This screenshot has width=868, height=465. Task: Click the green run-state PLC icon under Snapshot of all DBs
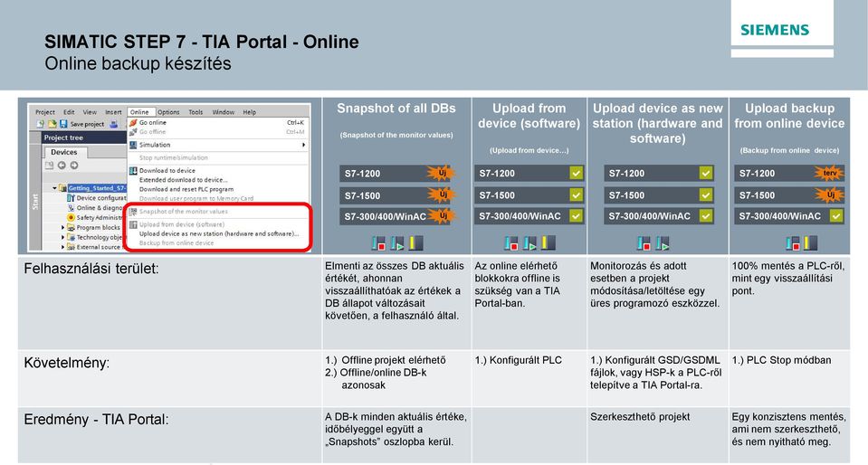pos(397,242)
